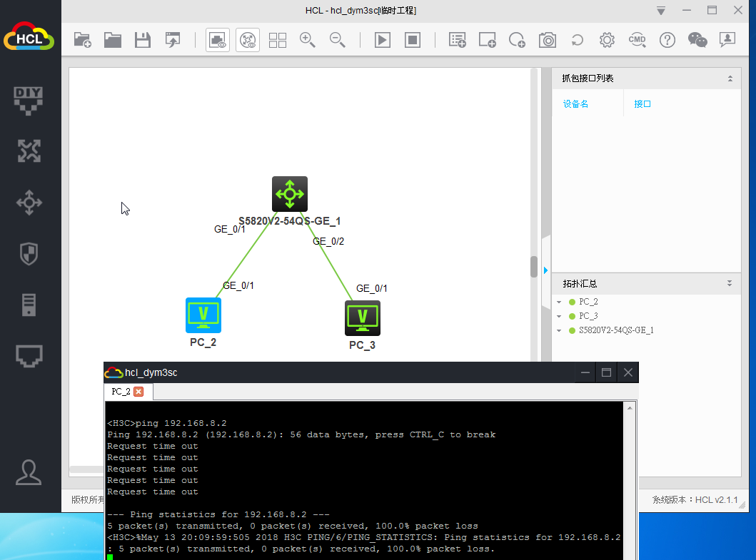756x560 pixels.
Task: Expand the PC_2 entry in topology summary
Action: pos(559,302)
